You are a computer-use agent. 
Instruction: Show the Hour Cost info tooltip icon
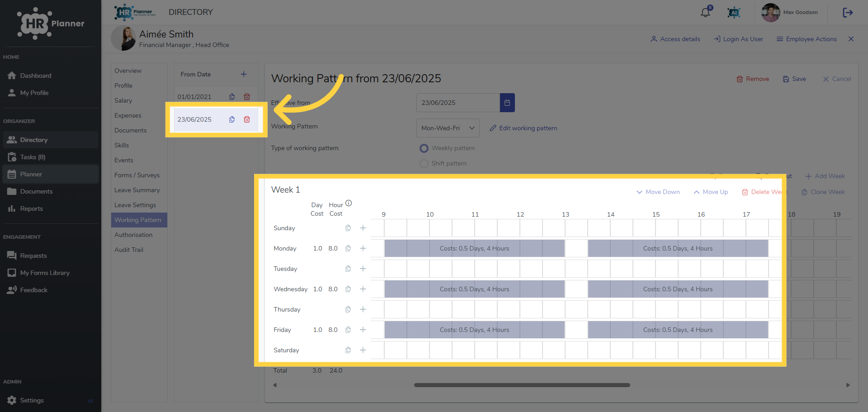(x=349, y=203)
